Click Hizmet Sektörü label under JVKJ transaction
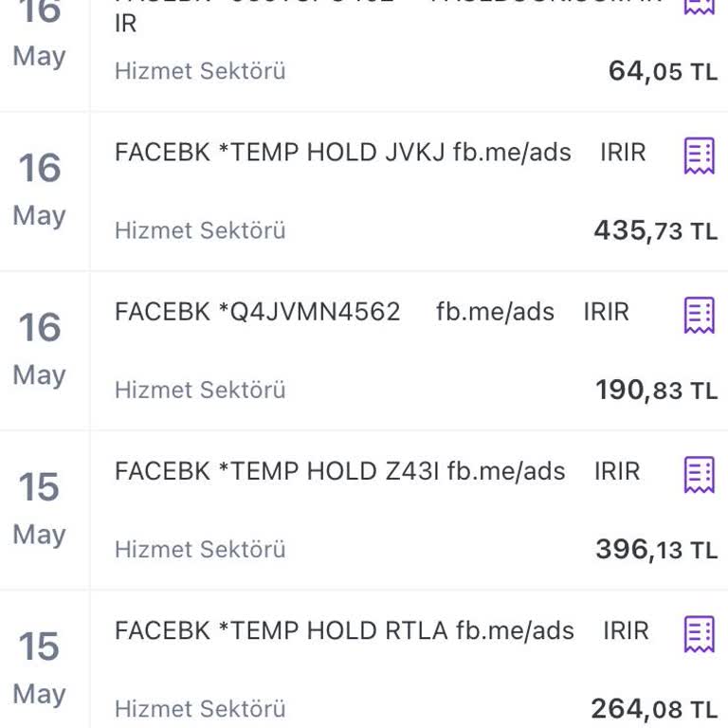 (200, 230)
